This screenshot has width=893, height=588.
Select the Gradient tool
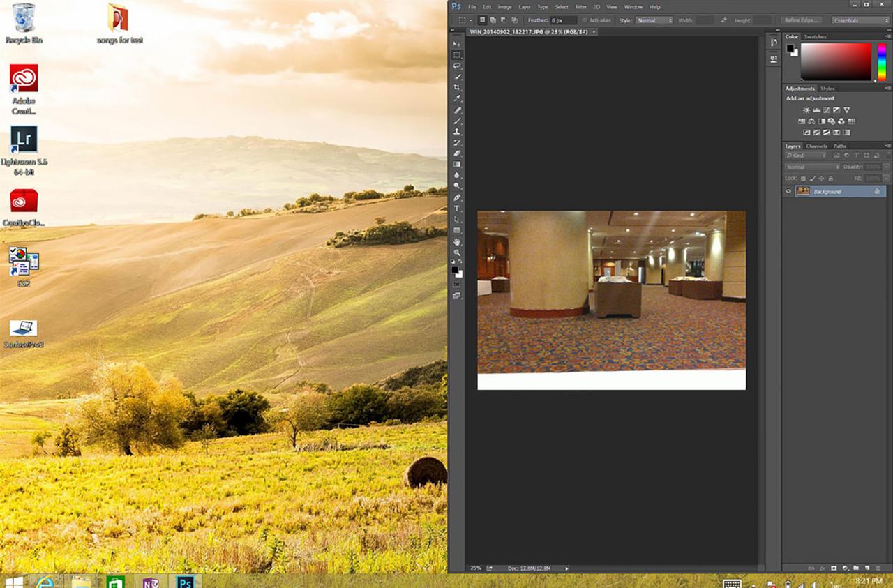click(x=457, y=164)
